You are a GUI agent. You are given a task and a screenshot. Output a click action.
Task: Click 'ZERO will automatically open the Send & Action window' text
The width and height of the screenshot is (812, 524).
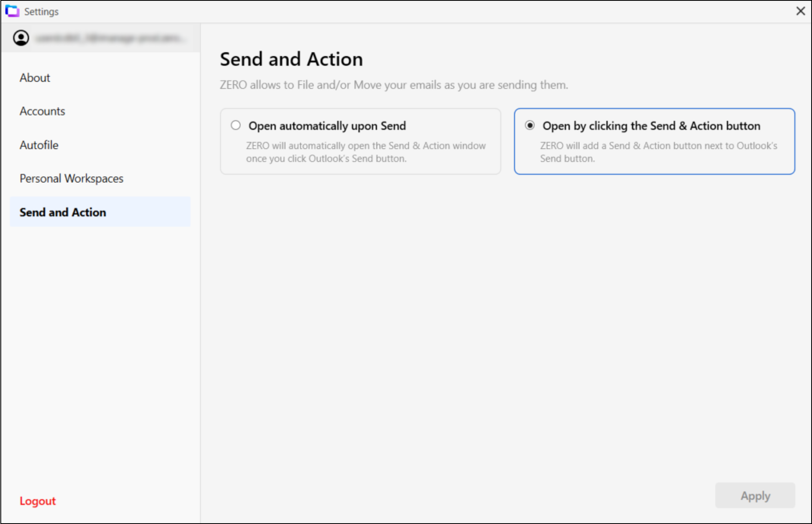[366, 152]
